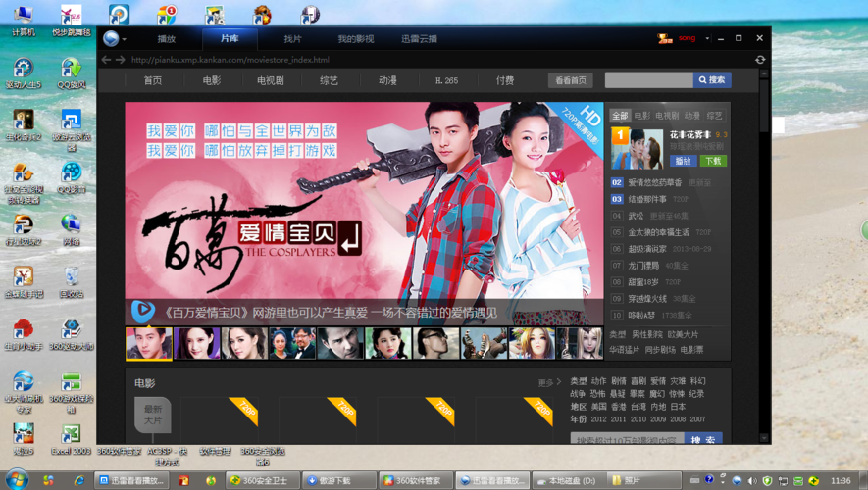
Task: Open the song account name
Action: (687, 38)
